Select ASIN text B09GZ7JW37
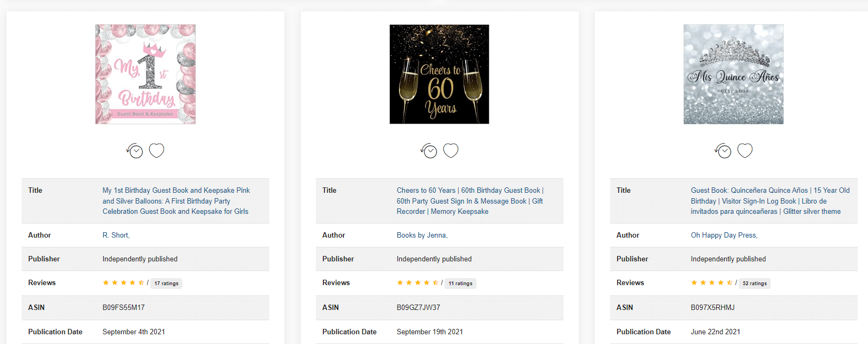 pos(419,308)
